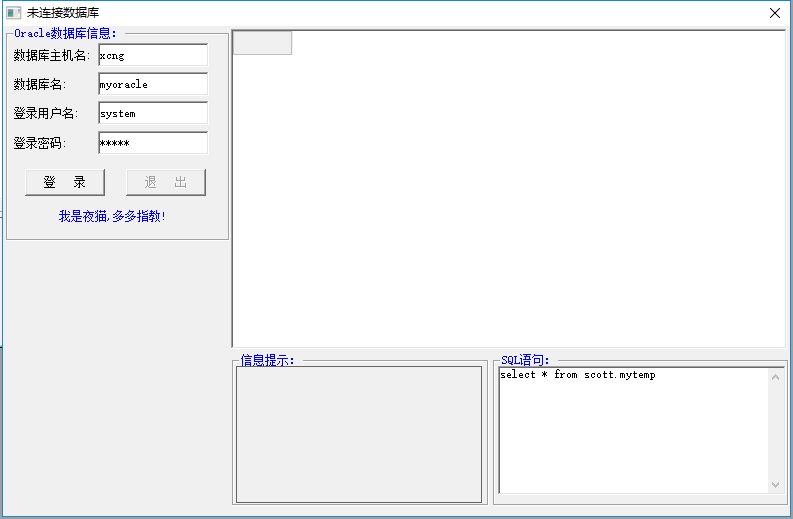
Task: Click the 登录密码 label
Action: pos(39,143)
